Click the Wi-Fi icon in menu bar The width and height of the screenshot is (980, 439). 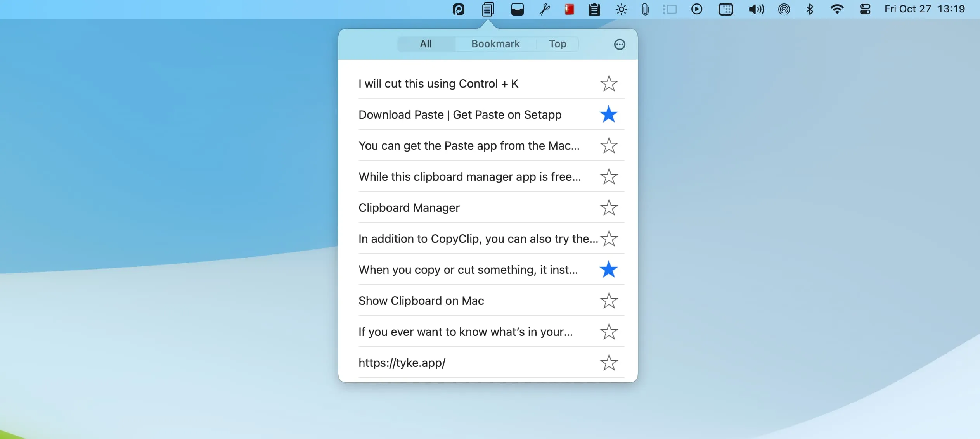[836, 9]
